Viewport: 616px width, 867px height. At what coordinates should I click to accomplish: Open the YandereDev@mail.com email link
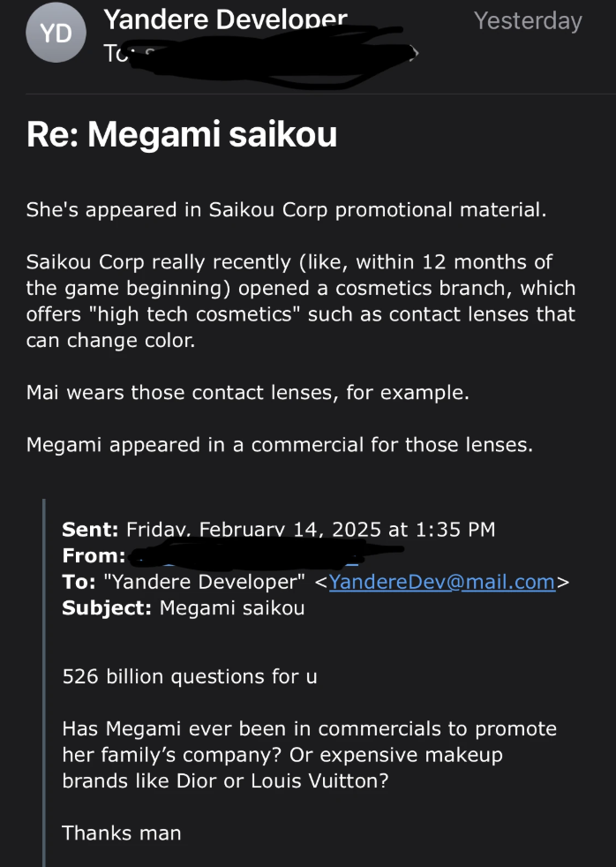click(442, 582)
